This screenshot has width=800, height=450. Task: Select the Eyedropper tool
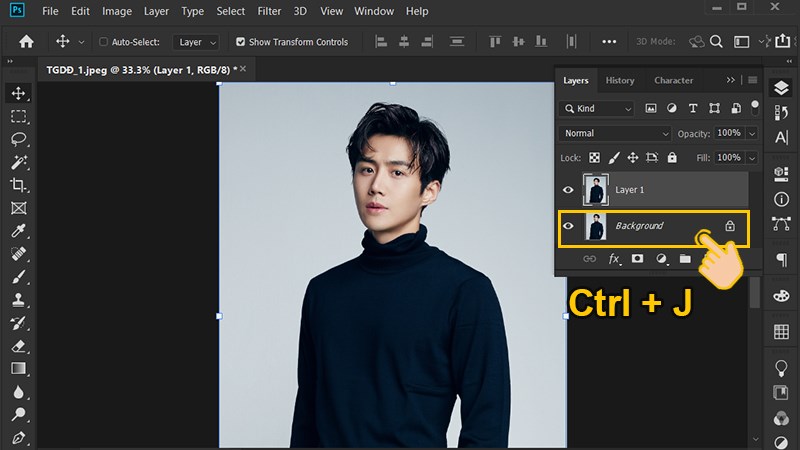[x=18, y=231]
